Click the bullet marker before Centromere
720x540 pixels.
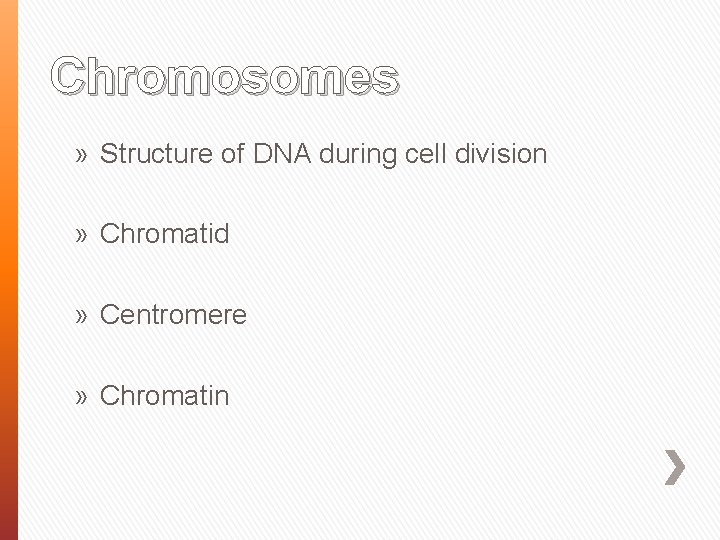82,316
